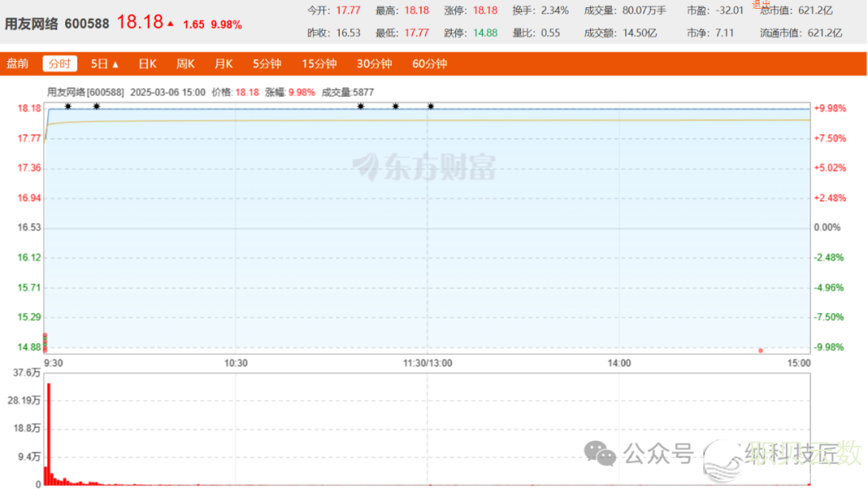Click the 28.19万 volume axis label
The image size is (868, 489).
pos(24,401)
